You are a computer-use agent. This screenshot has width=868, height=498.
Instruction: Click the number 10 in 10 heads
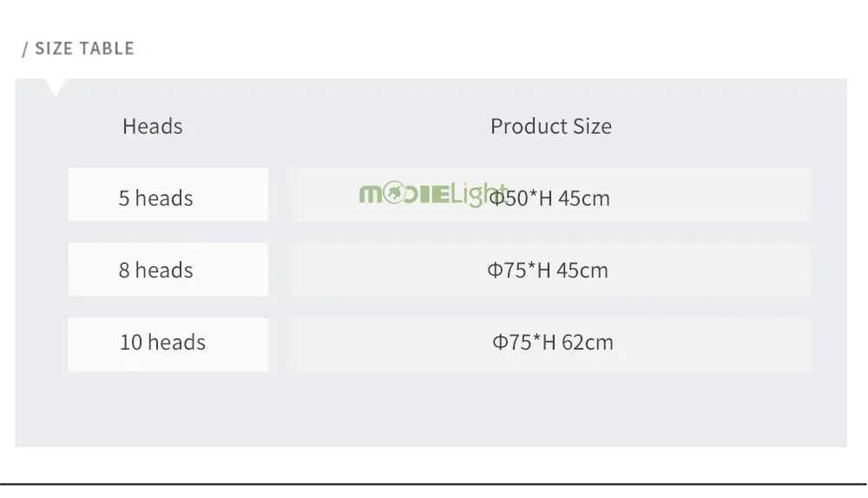coord(131,342)
